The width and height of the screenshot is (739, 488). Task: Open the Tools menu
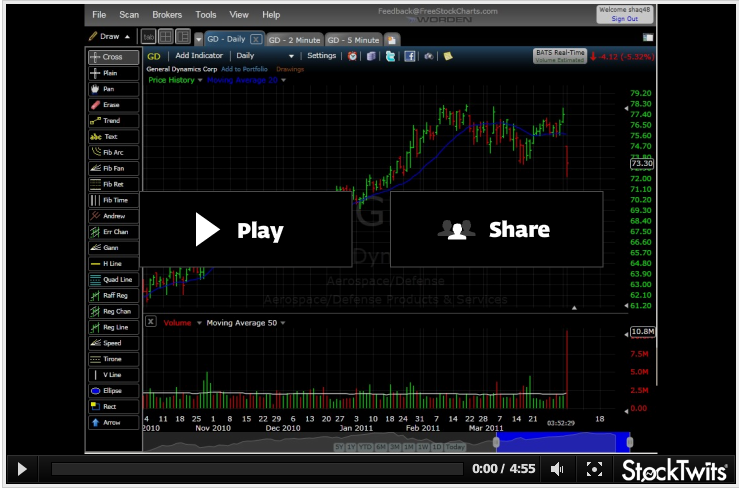tap(206, 15)
